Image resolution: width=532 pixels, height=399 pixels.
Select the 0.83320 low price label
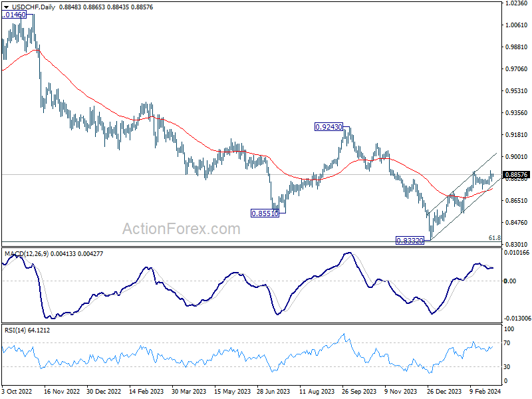[410, 241]
